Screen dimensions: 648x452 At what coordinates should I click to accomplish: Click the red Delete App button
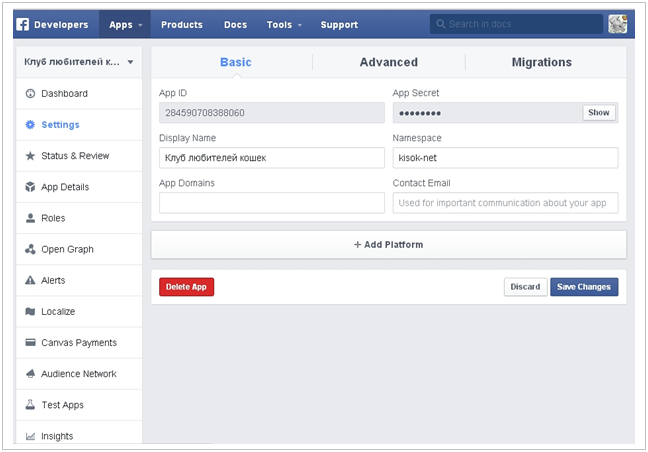pos(186,287)
